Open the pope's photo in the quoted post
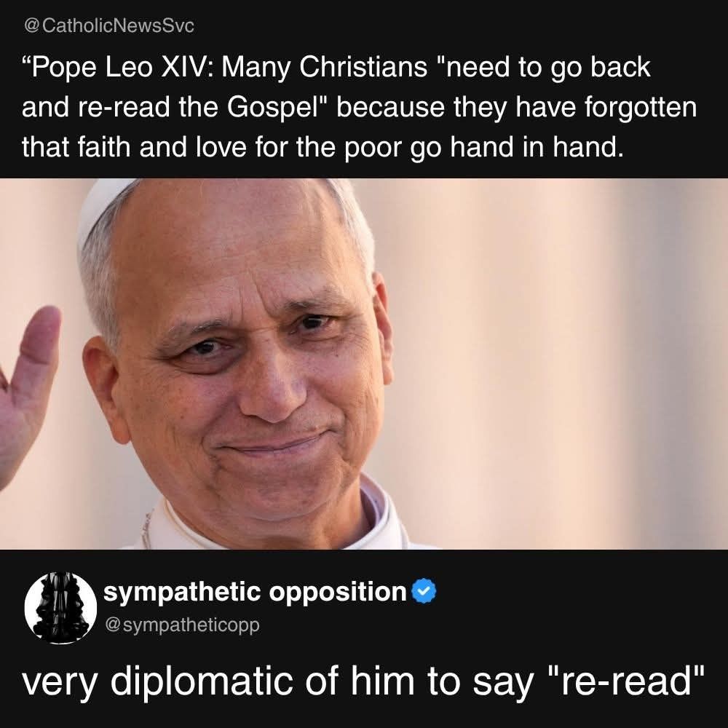728x728 pixels. [x=364, y=363]
